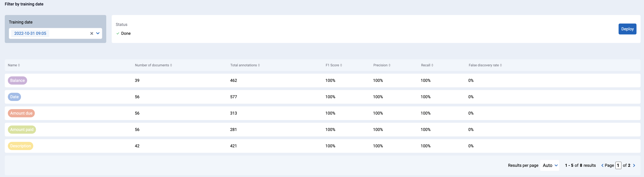Sort by Number of documents
The image size is (644, 177).
click(x=153, y=65)
